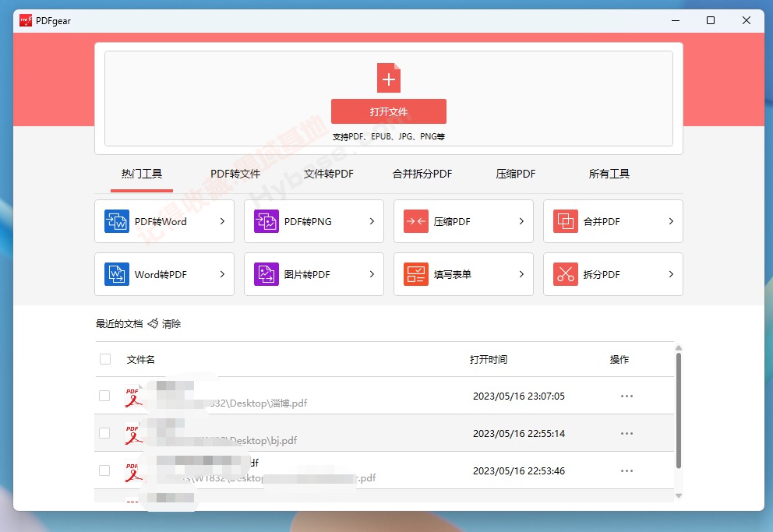
Task: Open PDF转Word via its chevron arrow
Action: (x=222, y=221)
